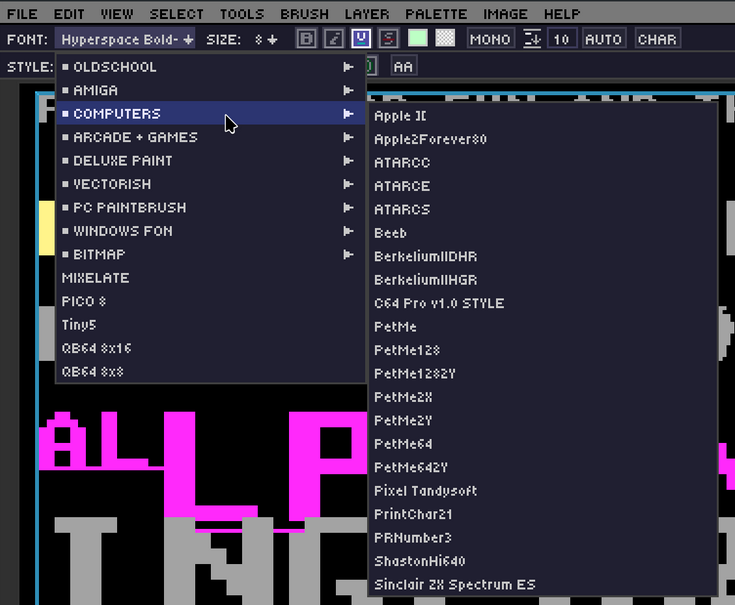Expand the ARCADE + GAMES font category

(x=210, y=137)
